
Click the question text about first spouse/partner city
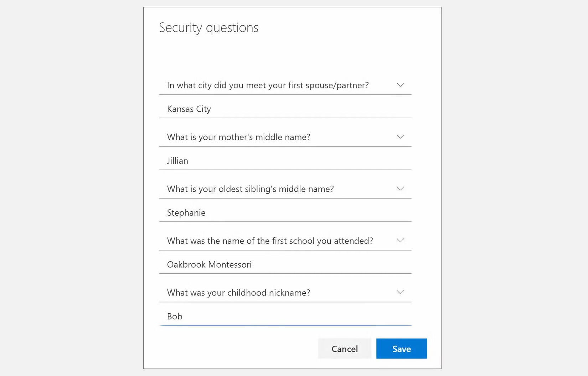[268, 85]
